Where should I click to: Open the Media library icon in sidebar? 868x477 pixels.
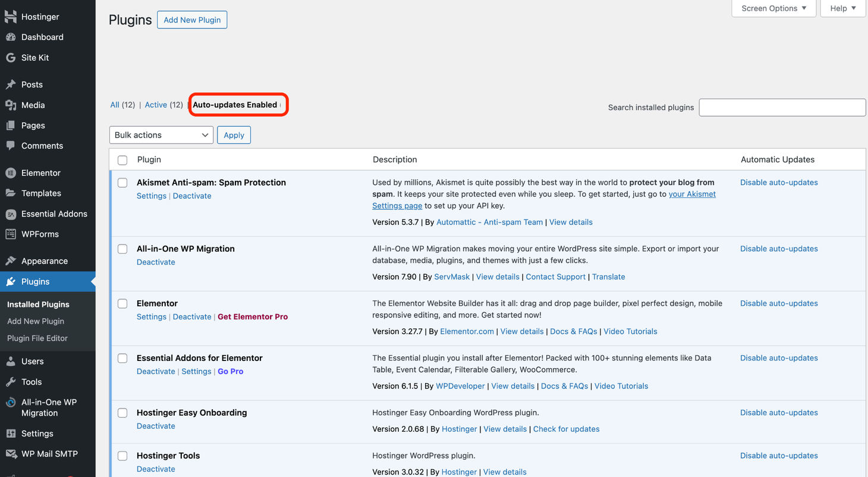(x=12, y=105)
